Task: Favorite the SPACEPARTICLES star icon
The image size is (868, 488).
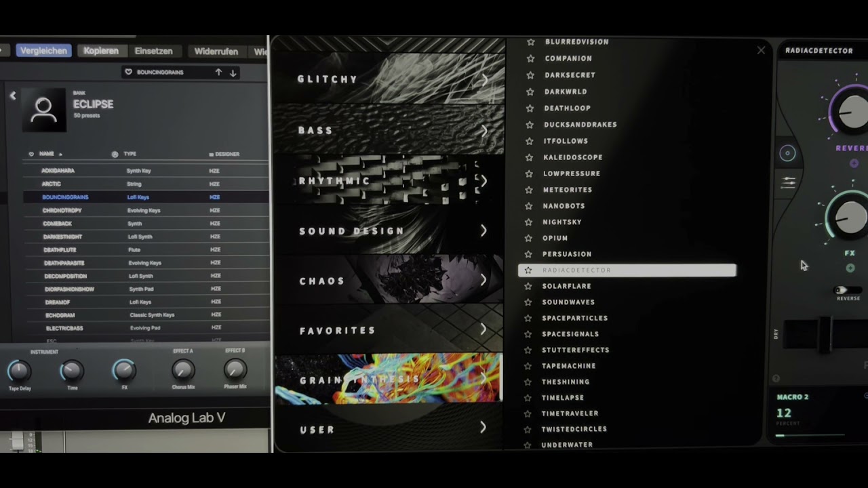Action: click(x=528, y=318)
